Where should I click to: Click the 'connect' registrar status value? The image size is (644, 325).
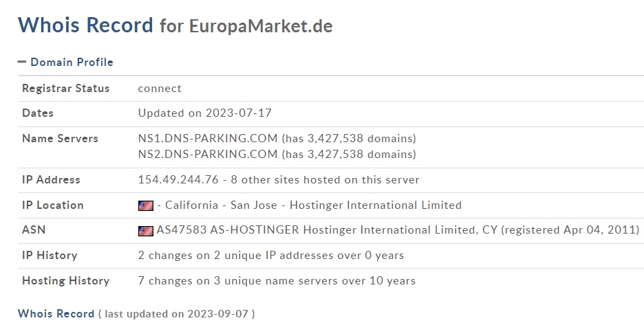160,88
